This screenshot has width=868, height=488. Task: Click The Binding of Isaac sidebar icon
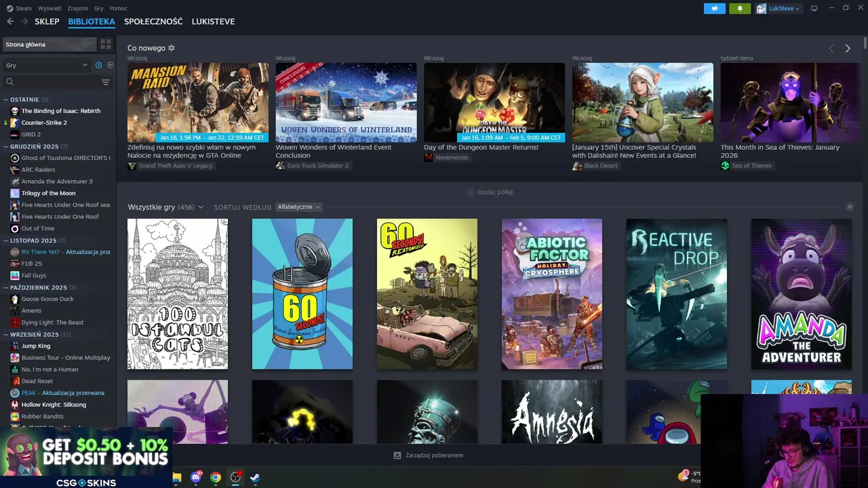click(x=15, y=111)
